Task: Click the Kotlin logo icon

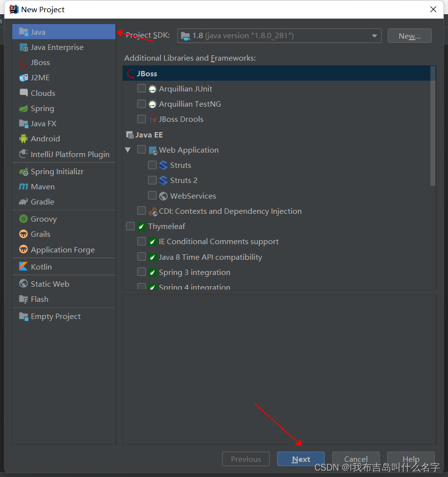Action: tap(23, 267)
